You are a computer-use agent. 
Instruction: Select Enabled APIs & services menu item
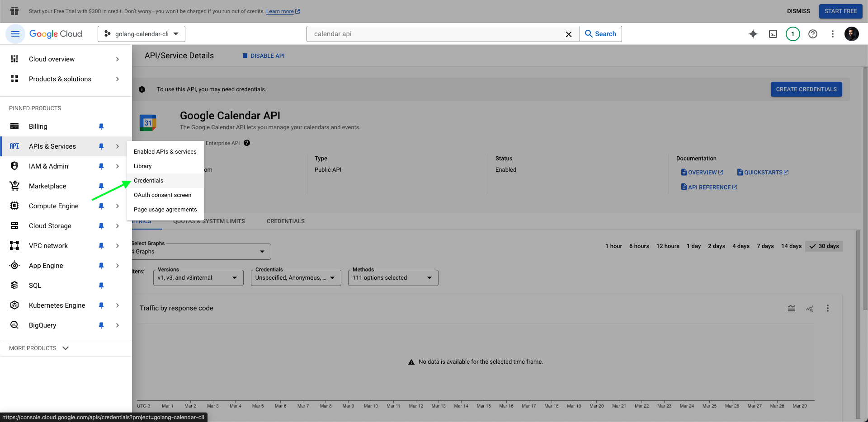click(165, 152)
